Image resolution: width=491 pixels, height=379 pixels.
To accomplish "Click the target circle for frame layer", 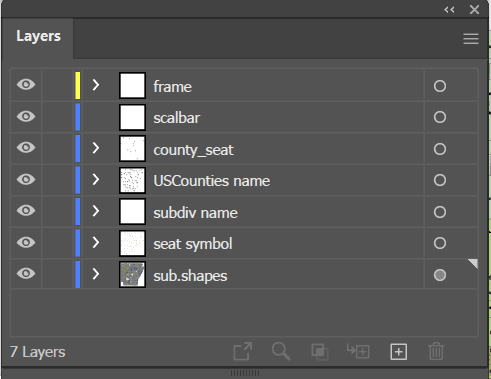I will 440,86.
